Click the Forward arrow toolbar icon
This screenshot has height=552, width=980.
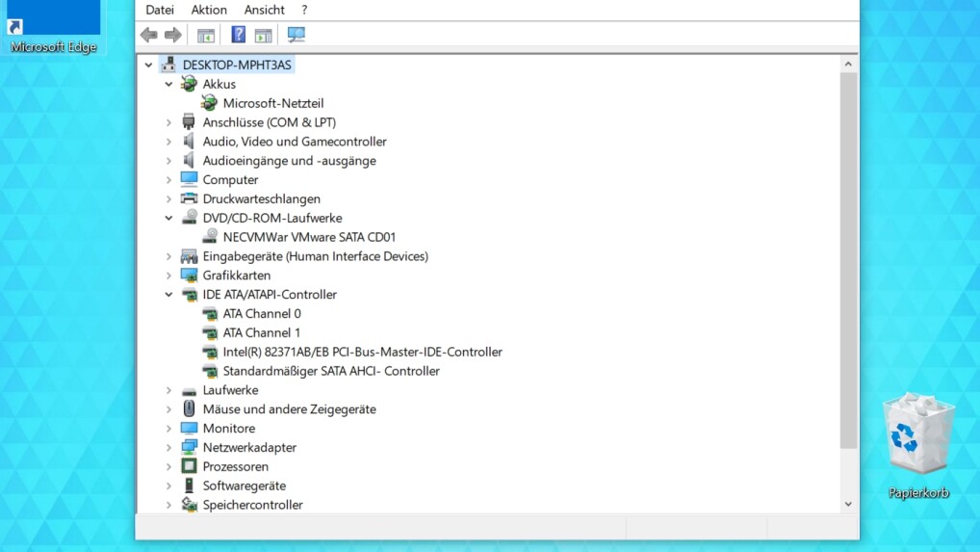click(173, 35)
